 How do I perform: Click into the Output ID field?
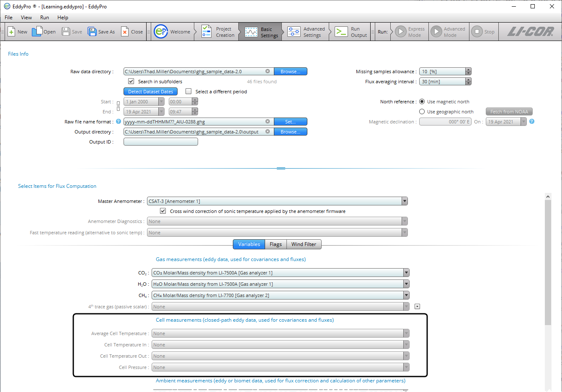pyautogui.click(x=161, y=142)
